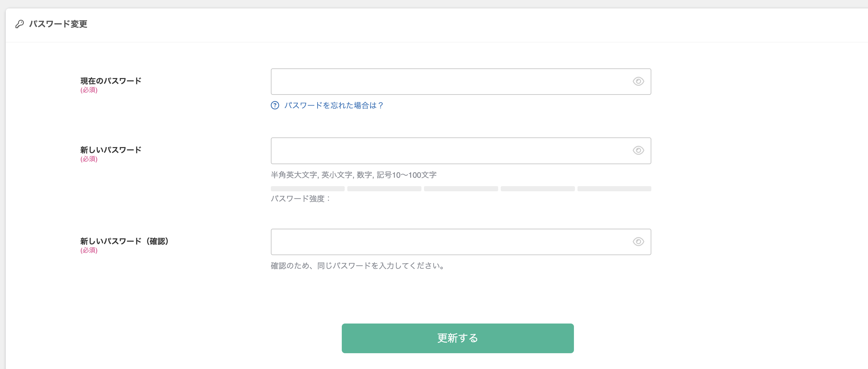
Task: Click the 半角英大文字 password requirements hint
Action: pos(353,175)
